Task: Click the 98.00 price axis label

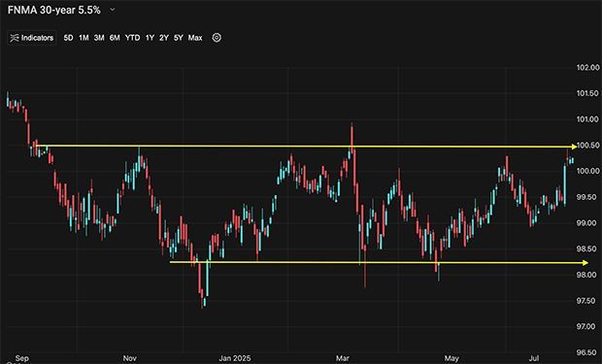Action: coord(587,275)
